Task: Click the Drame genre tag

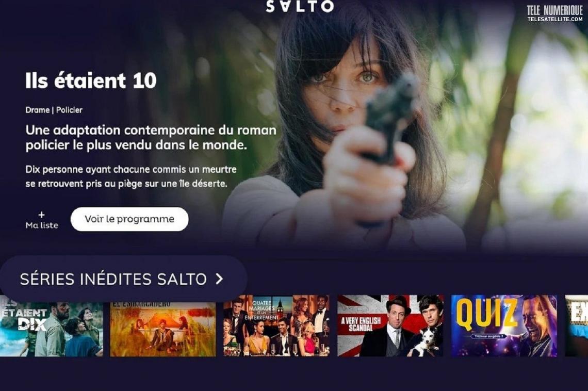Action: coord(38,110)
